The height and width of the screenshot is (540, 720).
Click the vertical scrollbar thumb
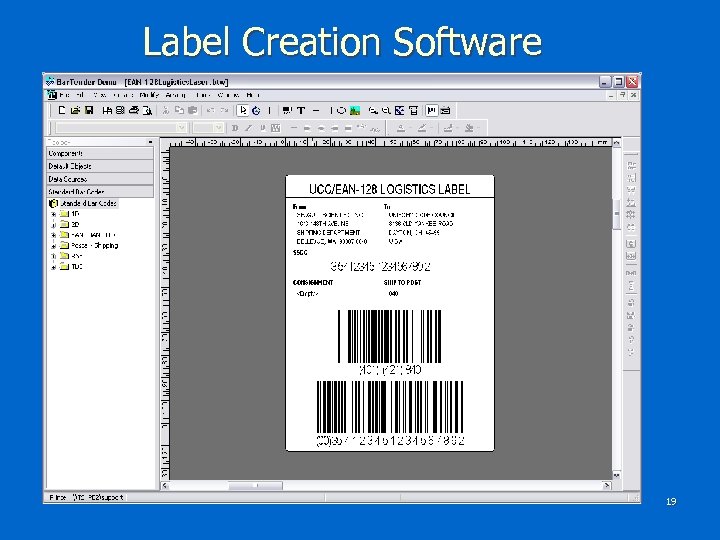617,214
